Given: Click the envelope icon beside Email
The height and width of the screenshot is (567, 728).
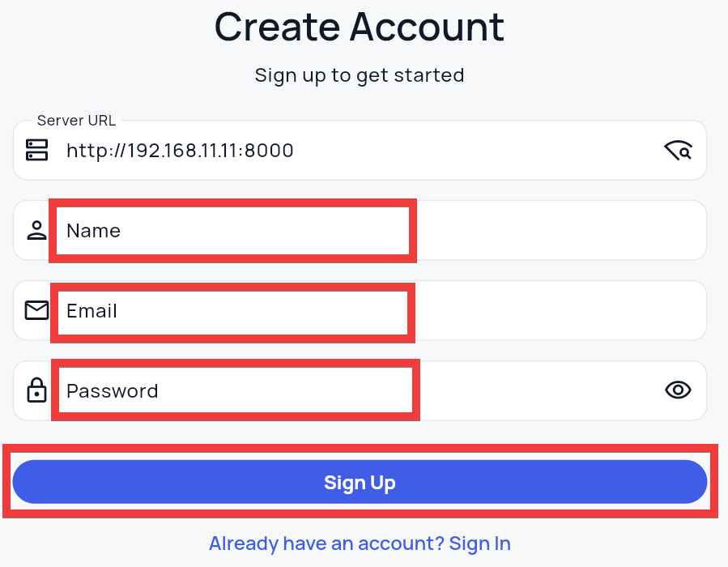Looking at the screenshot, I should pos(36,310).
